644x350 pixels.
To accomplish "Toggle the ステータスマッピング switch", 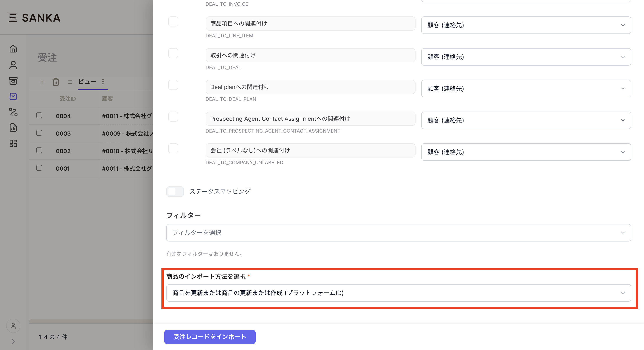I will (x=175, y=191).
